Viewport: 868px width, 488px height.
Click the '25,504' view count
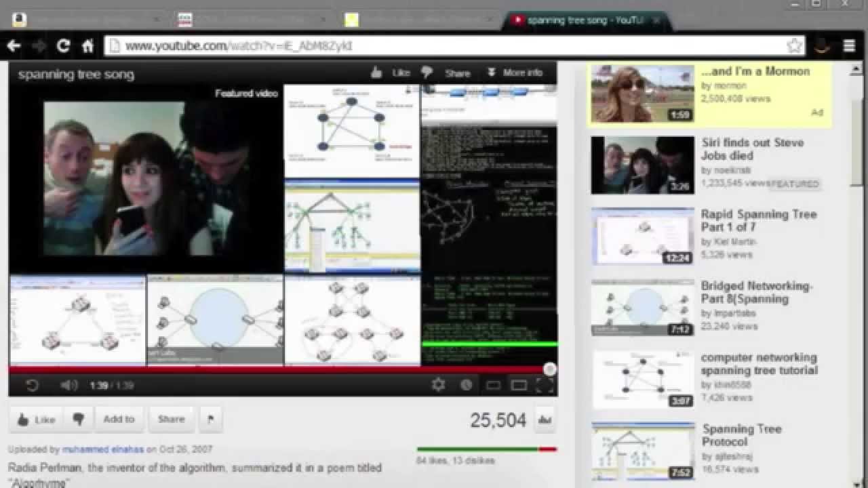pyautogui.click(x=498, y=420)
